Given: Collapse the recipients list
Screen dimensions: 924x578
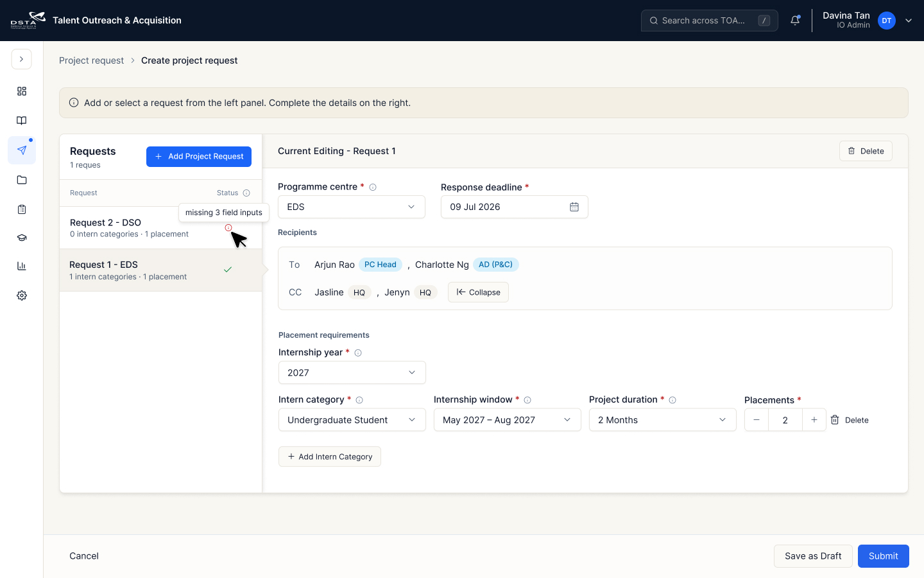Looking at the screenshot, I should pos(478,292).
